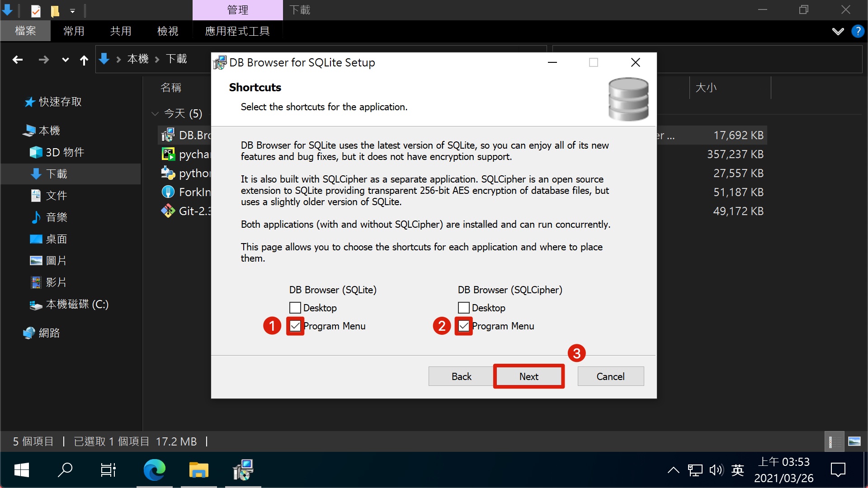Click the properties icon in title bar

[x=36, y=10]
